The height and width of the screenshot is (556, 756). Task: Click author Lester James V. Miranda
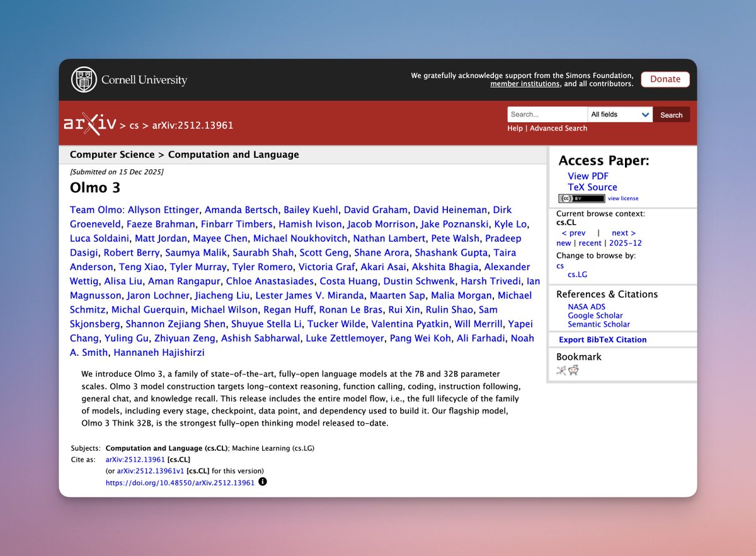pyautogui.click(x=311, y=295)
